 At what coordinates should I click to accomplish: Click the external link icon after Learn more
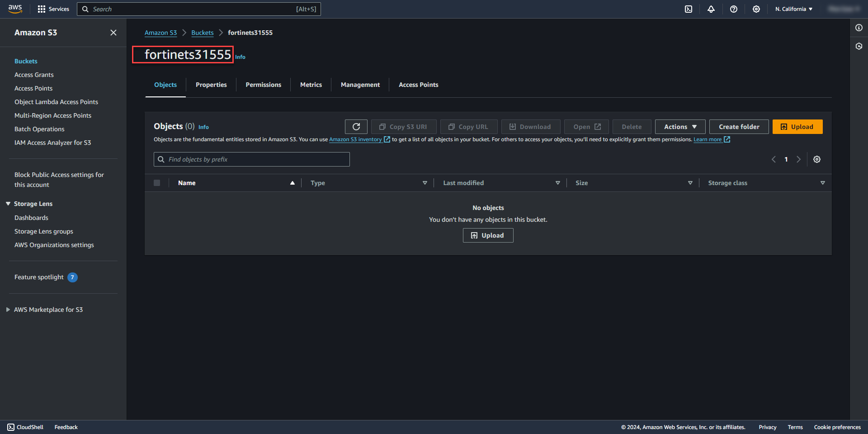727,139
